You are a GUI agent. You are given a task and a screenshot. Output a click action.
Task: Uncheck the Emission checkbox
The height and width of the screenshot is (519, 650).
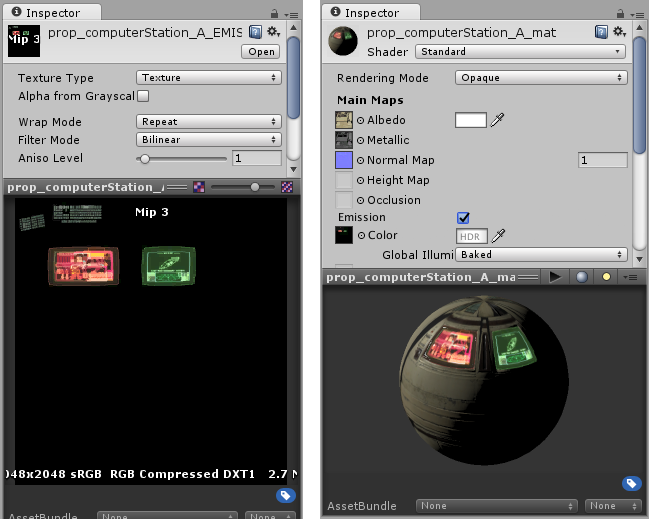(463, 218)
